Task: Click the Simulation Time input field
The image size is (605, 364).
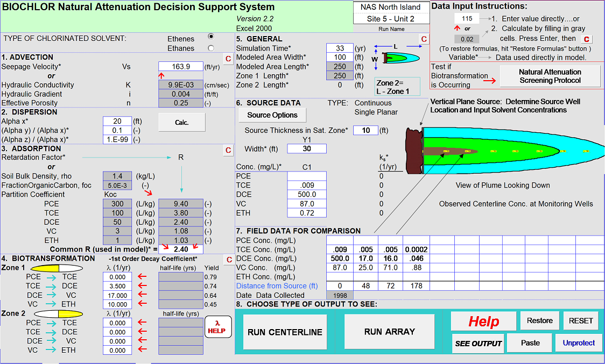Action: [339, 48]
